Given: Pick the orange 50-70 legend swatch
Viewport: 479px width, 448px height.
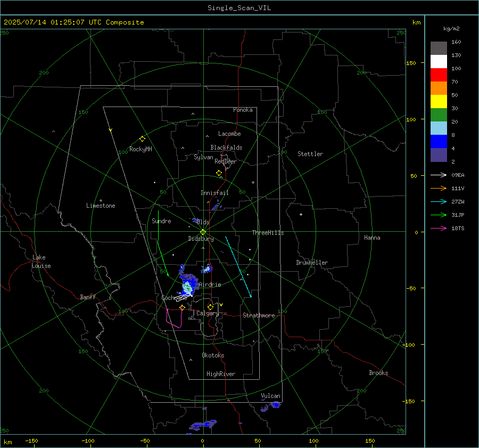Looking at the screenshot, I should click(439, 88).
